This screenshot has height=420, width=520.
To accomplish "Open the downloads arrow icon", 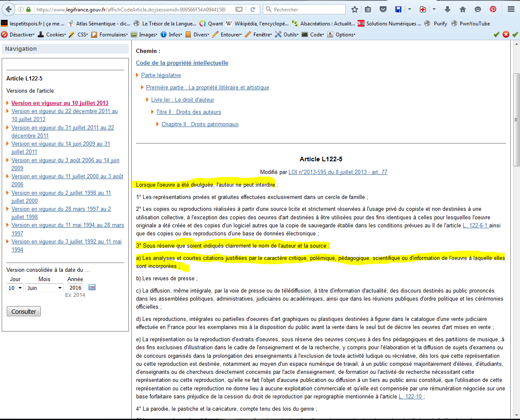I will (x=448, y=9).
